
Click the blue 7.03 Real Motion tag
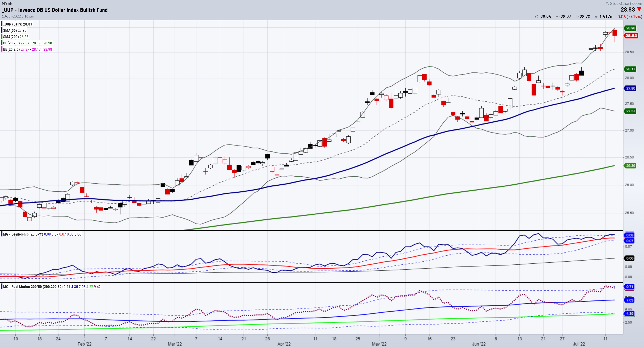coord(629,300)
